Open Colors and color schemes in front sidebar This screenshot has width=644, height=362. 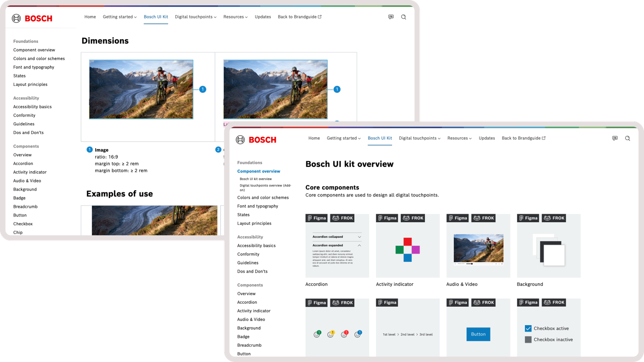tap(263, 198)
